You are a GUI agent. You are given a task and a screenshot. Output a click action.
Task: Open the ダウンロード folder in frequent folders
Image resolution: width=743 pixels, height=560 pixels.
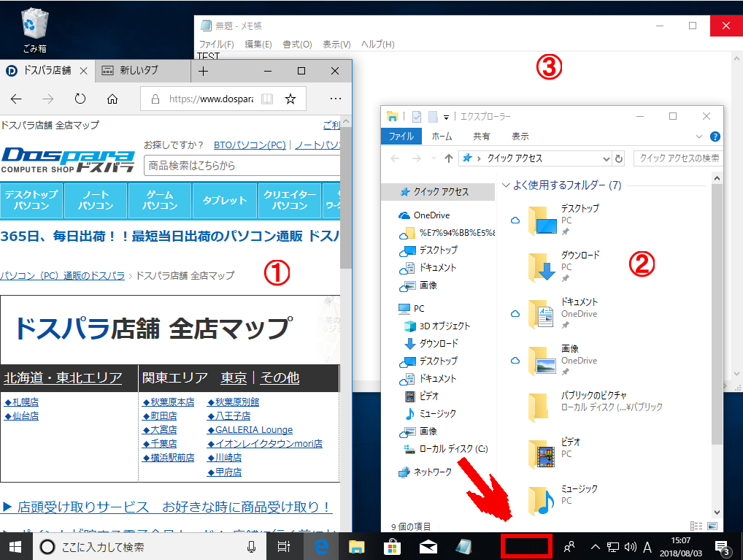[564, 266]
